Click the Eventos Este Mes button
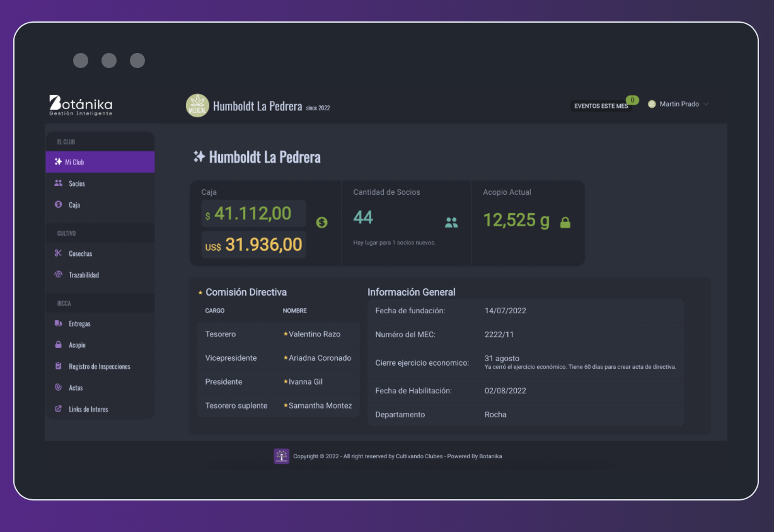This screenshot has height=532, width=774. click(601, 106)
